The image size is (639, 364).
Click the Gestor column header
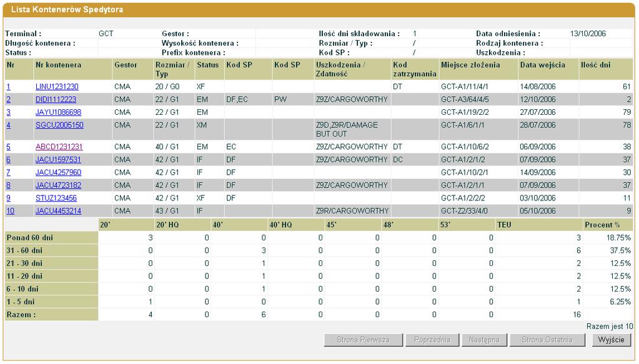132,69
